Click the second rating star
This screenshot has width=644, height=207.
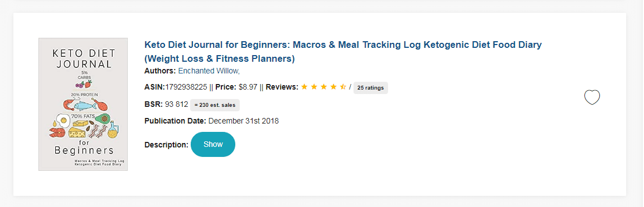click(x=314, y=87)
